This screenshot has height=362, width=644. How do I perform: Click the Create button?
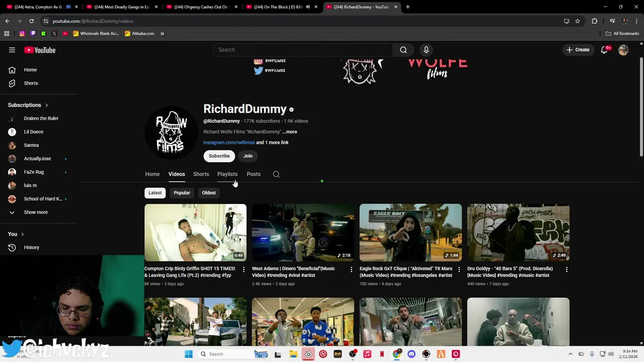point(578,50)
